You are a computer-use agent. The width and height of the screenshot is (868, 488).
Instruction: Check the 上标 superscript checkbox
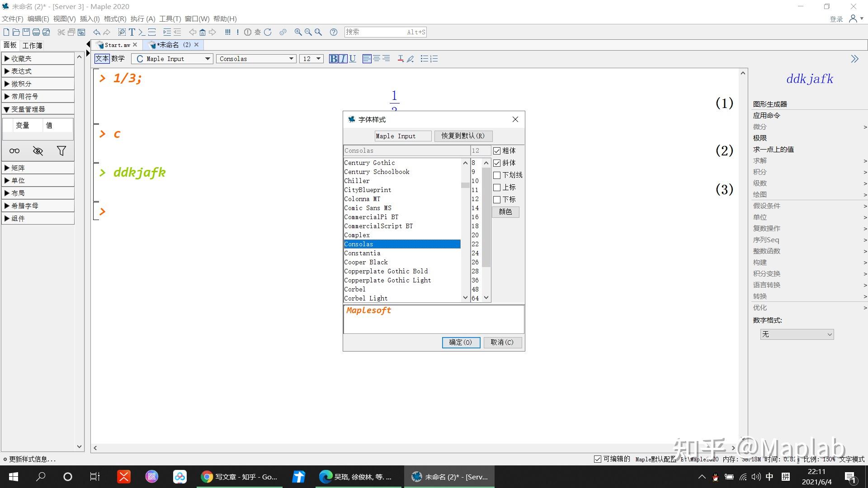pyautogui.click(x=497, y=188)
